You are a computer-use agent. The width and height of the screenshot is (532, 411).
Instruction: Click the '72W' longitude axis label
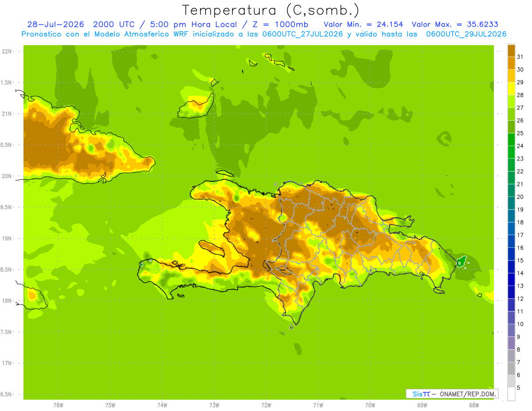[x=266, y=405]
